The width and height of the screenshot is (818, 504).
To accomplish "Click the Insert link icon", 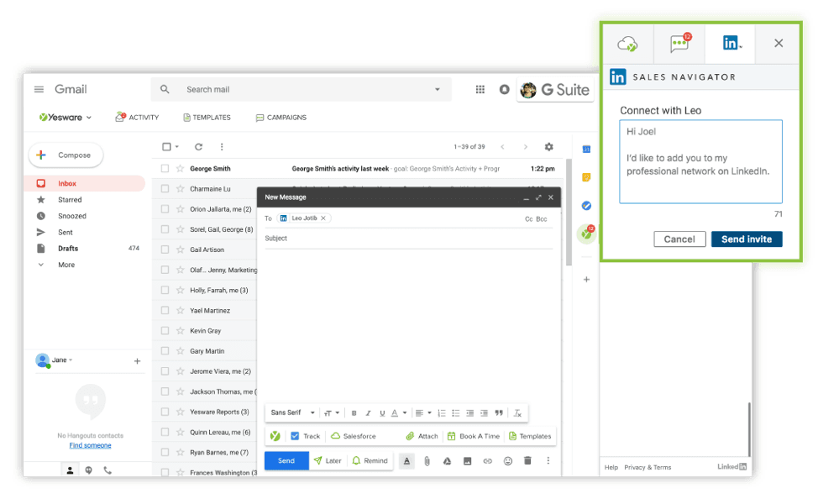I will 487,461.
